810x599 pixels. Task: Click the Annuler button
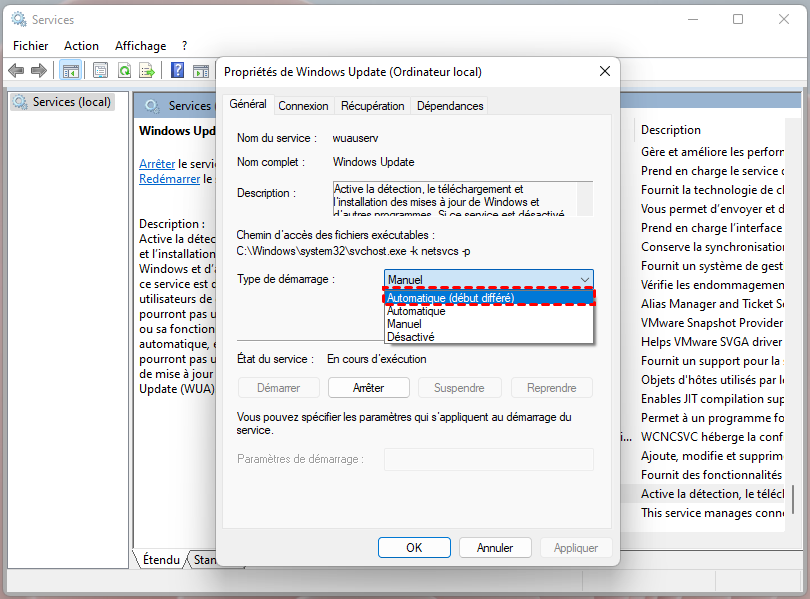coord(495,548)
